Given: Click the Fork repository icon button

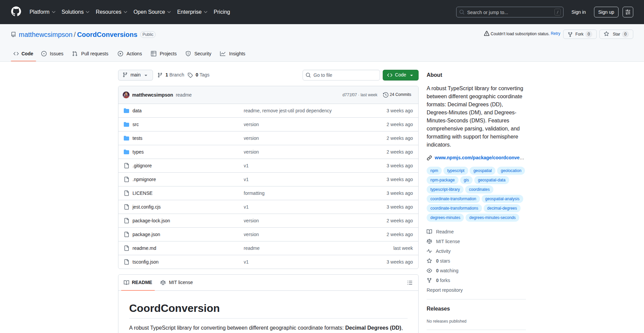Looking at the screenshot, I should pos(570,34).
